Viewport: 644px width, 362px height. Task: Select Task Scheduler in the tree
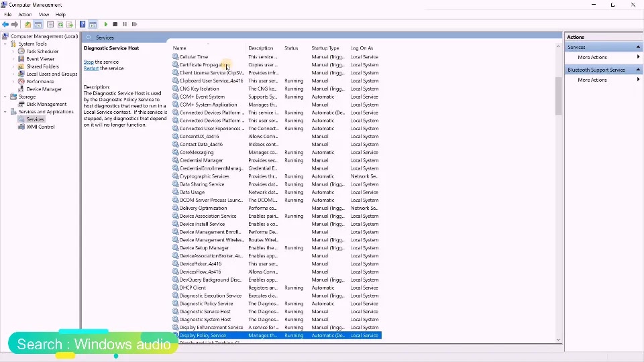tap(42, 52)
